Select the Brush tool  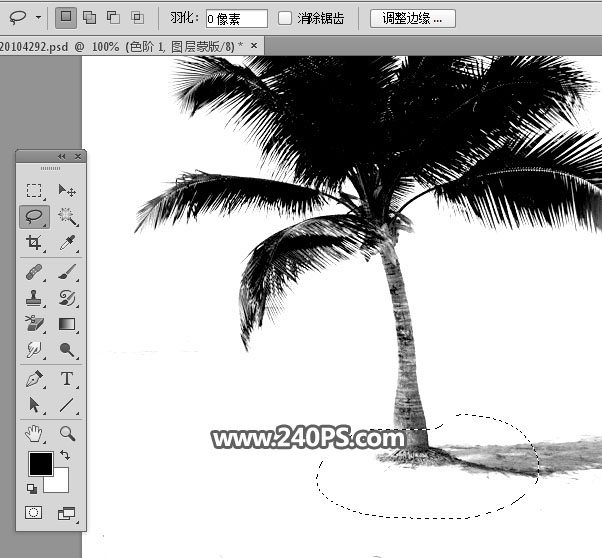(x=67, y=272)
